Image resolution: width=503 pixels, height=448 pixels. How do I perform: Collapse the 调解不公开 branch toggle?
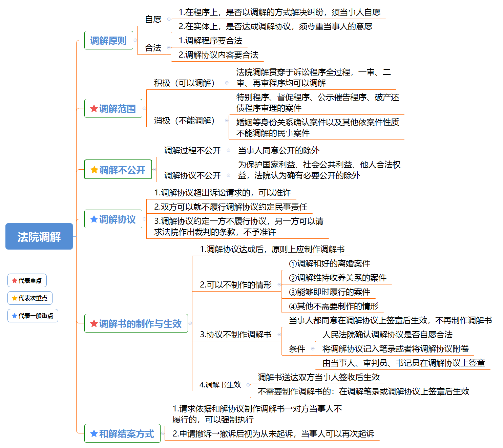point(154,169)
